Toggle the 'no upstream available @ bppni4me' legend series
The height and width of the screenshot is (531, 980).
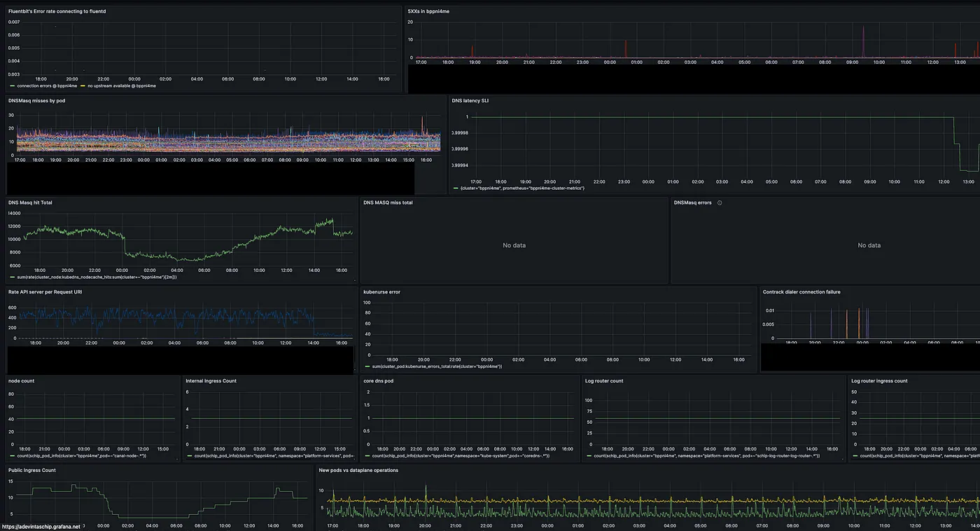coord(122,85)
